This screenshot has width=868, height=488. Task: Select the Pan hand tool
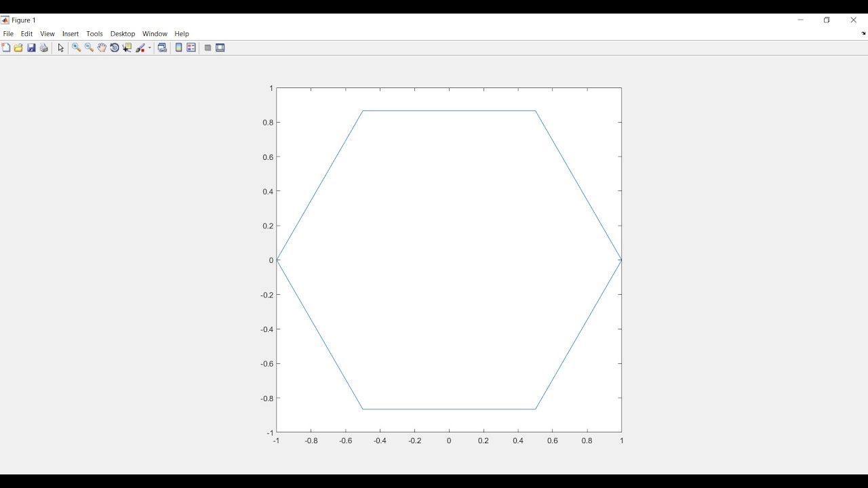(102, 47)
